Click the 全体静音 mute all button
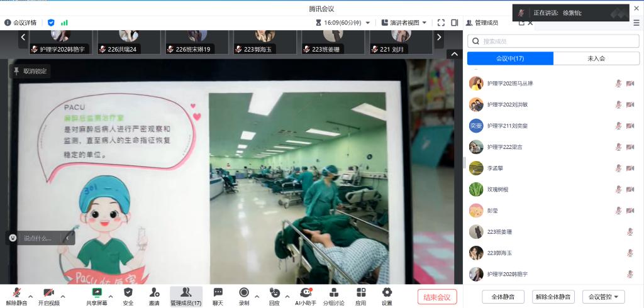Screen dimensions: 644x308 coord(503,297)
